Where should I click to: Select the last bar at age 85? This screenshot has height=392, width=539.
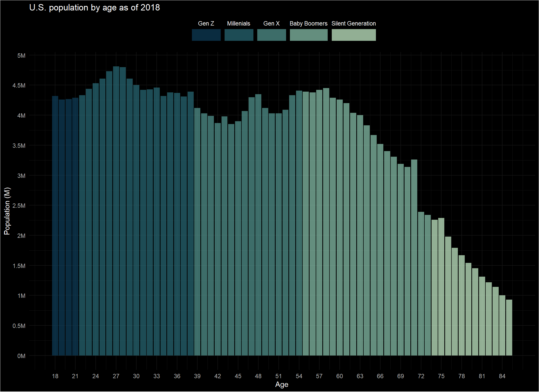tap(509, 327)
